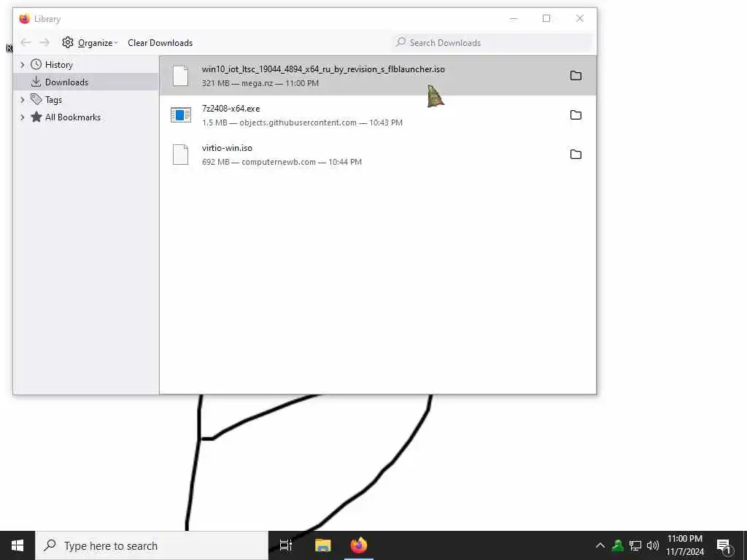747x560 pixels.
Task: Click the 692 MB computernewb.com details line
Action: click(282, 162)
